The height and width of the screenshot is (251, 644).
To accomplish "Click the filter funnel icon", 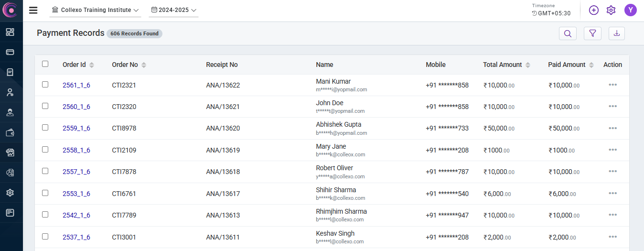I will [592, 33].
